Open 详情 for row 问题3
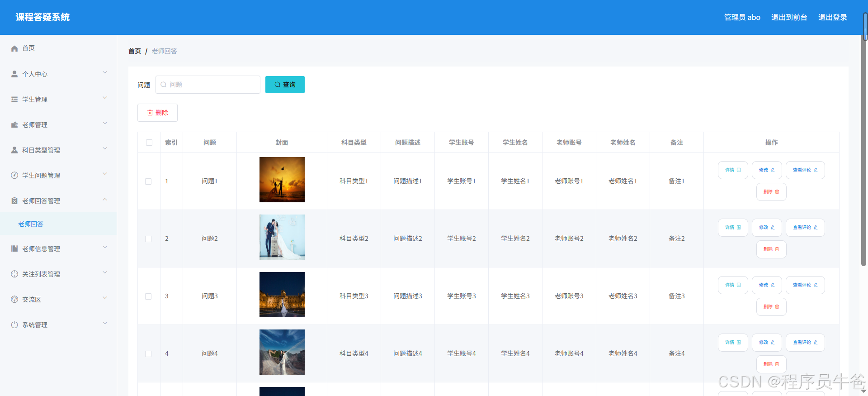Viewport: 868px width, 396px height. 733,285
